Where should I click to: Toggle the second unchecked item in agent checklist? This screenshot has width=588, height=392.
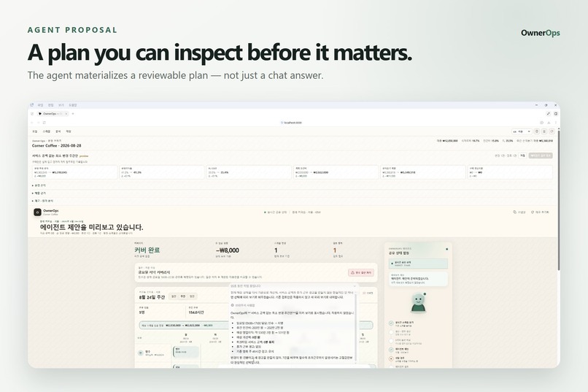391,332
